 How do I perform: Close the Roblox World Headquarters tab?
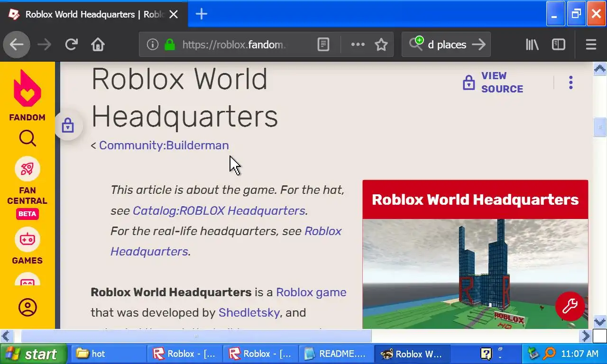click(174, 14)
